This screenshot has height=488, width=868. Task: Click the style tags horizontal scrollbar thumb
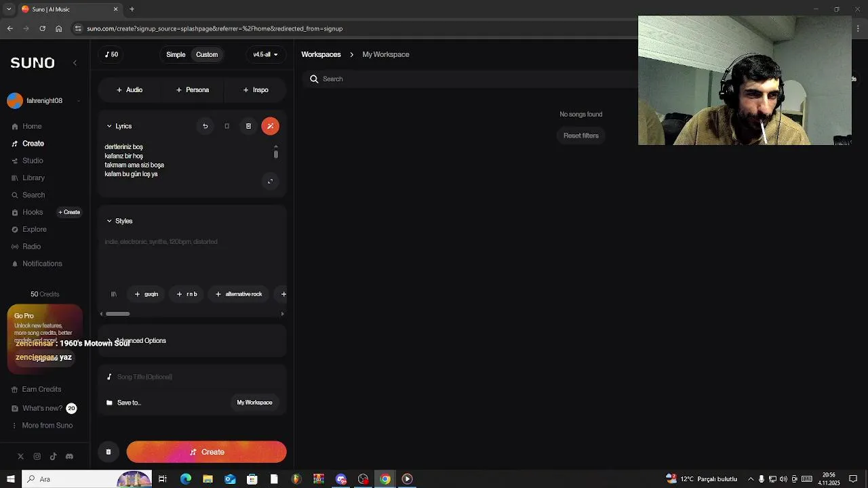coord(117,314)
